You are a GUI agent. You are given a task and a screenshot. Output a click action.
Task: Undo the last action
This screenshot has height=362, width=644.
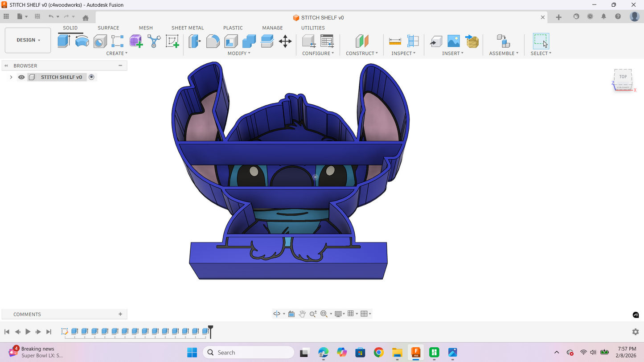click(51, 16)
